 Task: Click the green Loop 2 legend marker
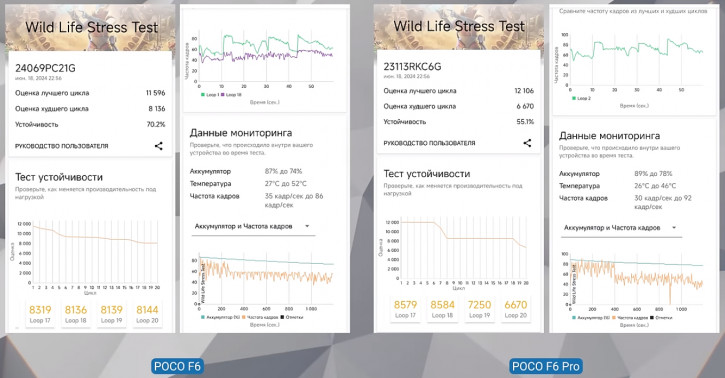(574, 98)
